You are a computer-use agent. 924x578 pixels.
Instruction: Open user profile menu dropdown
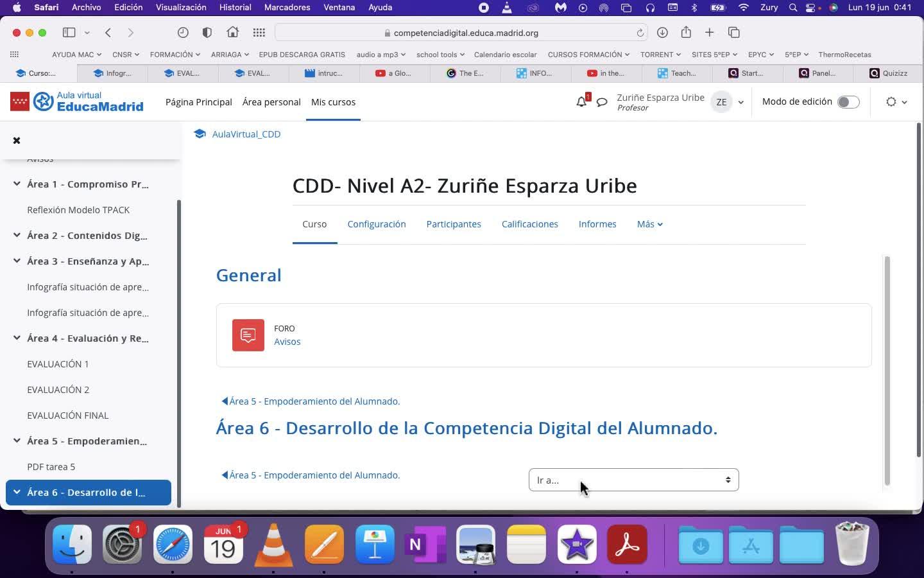click(x=728, y=102)
